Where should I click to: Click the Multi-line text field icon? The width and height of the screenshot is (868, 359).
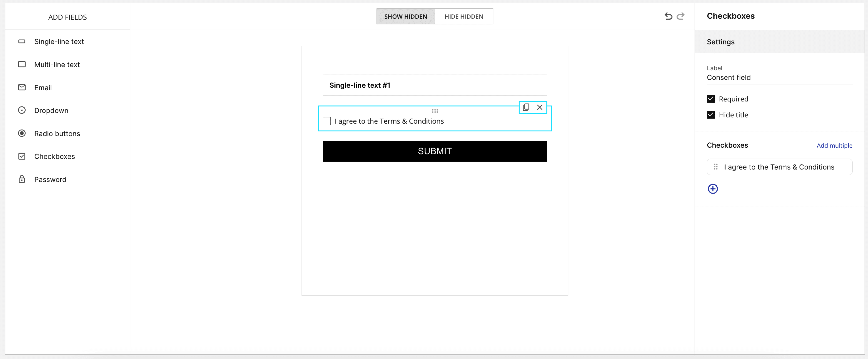[22, 64]
